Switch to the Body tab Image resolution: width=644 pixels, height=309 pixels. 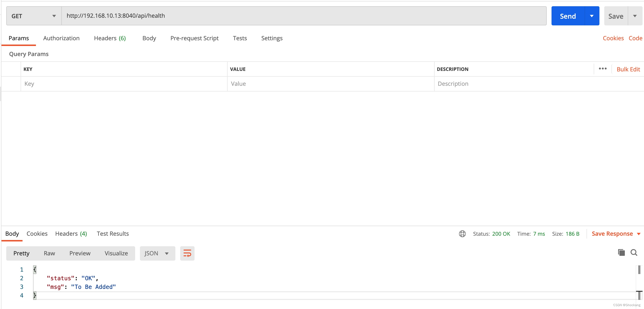[149, 38]
